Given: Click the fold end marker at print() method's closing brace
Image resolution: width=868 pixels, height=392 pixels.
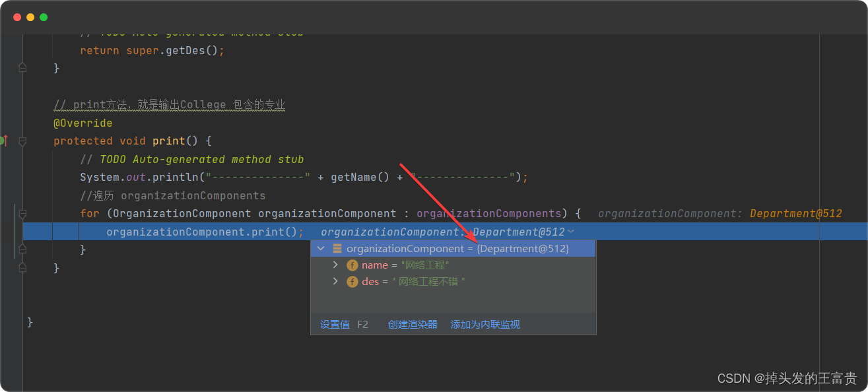Looking at the screenshot, I should (x=22, y=267).
